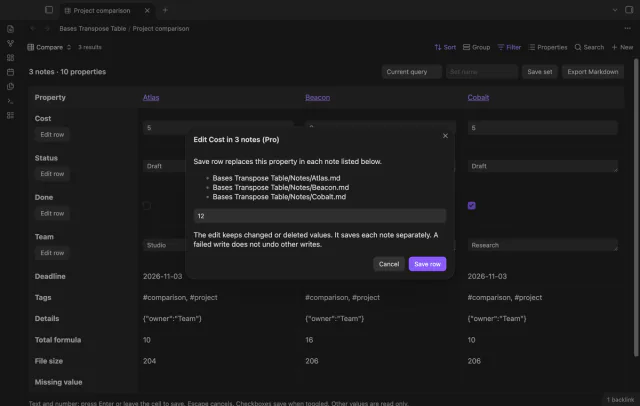This screenshot has height=406, width=640.
Task: Open the three-dot more options menu
Action: coord(627,28)
